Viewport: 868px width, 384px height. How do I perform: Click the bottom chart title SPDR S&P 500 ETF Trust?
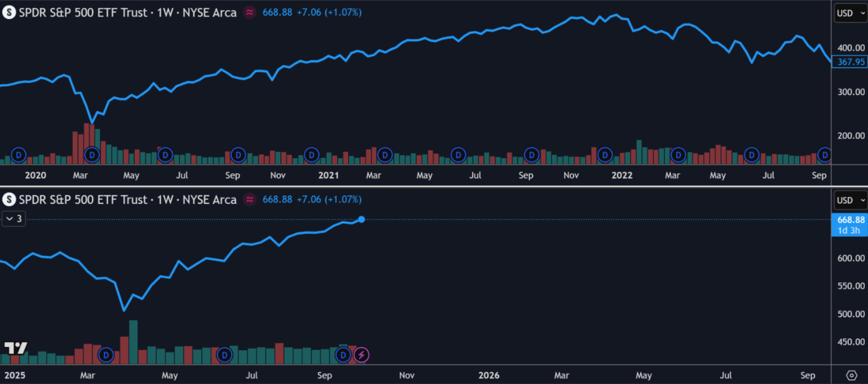pyautogui.click(x=82, y=200)
